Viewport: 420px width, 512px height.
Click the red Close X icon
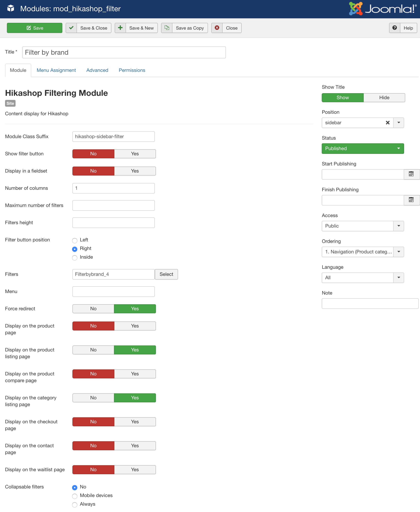coord(217,28)
